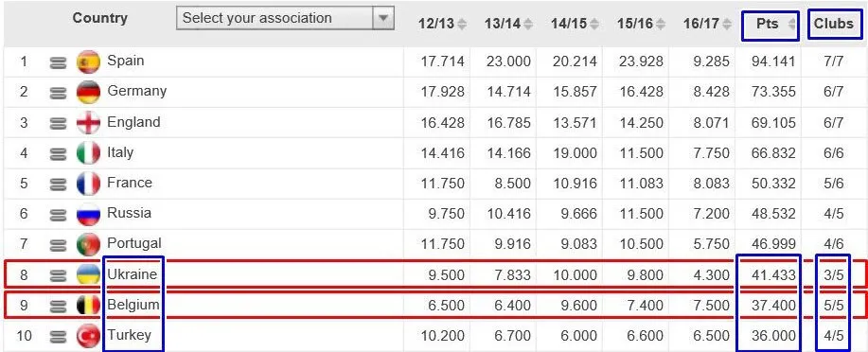
Task: Click Belgium's total points 37.400
Action: (773, 305)
